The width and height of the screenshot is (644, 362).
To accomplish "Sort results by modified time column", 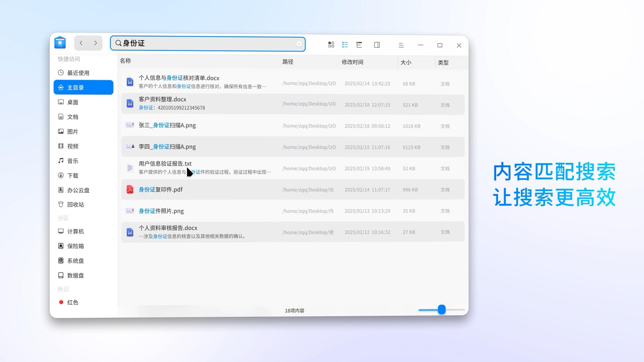I will click(352, 62).
